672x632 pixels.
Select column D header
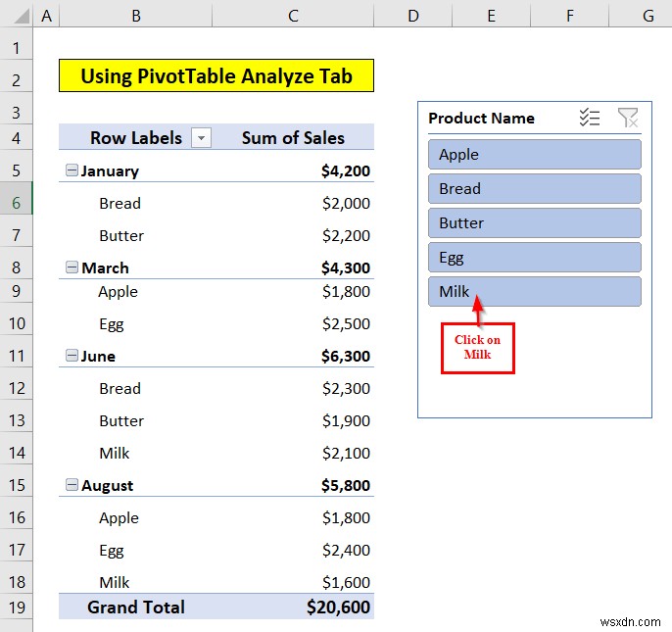click(412, 16)
